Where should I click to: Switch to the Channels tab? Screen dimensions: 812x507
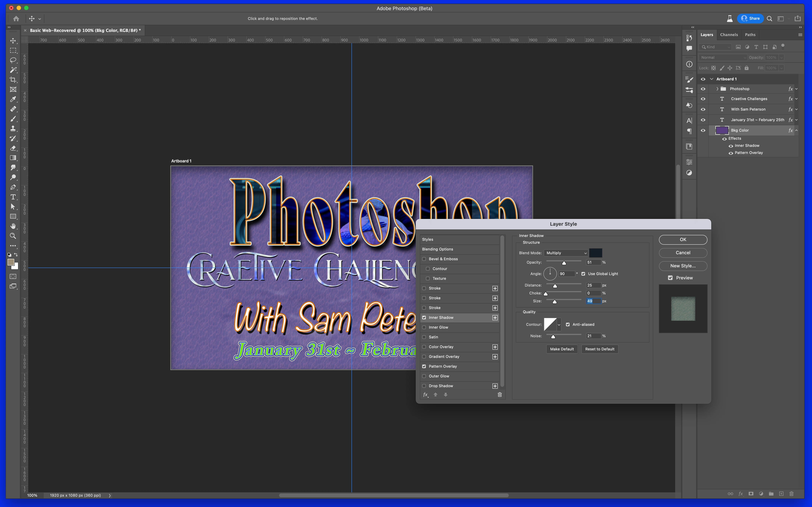tap(729, 35)
